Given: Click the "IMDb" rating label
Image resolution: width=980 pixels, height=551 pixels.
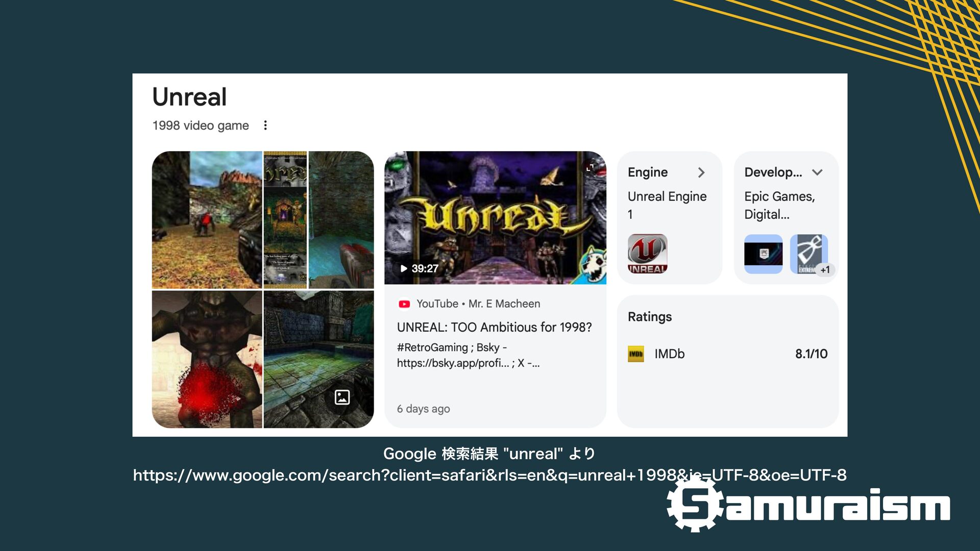Looking at the screenshot, I should coord(670,354).
